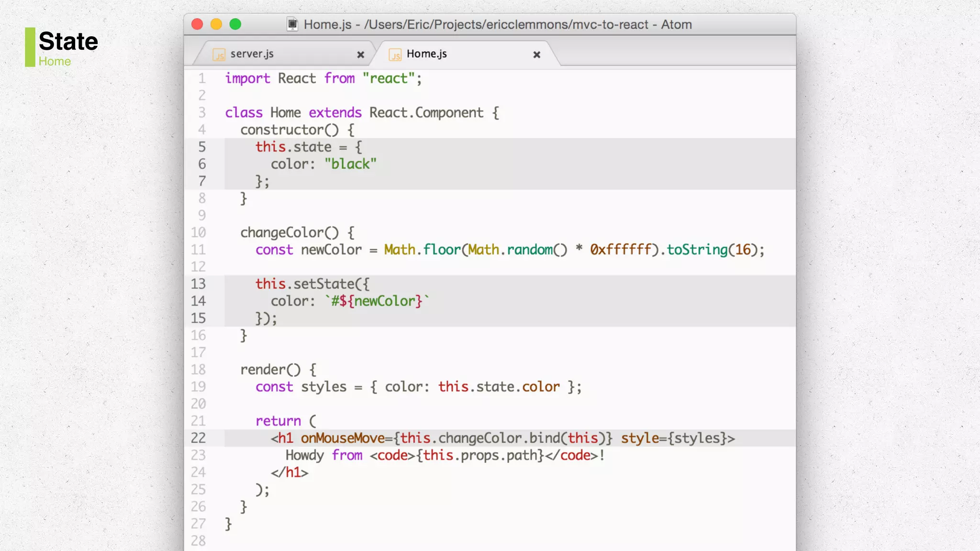The width and height of the screenshot is (980, 551).
Task: Click the yellow minimize window button
Action: pos(216,24)
